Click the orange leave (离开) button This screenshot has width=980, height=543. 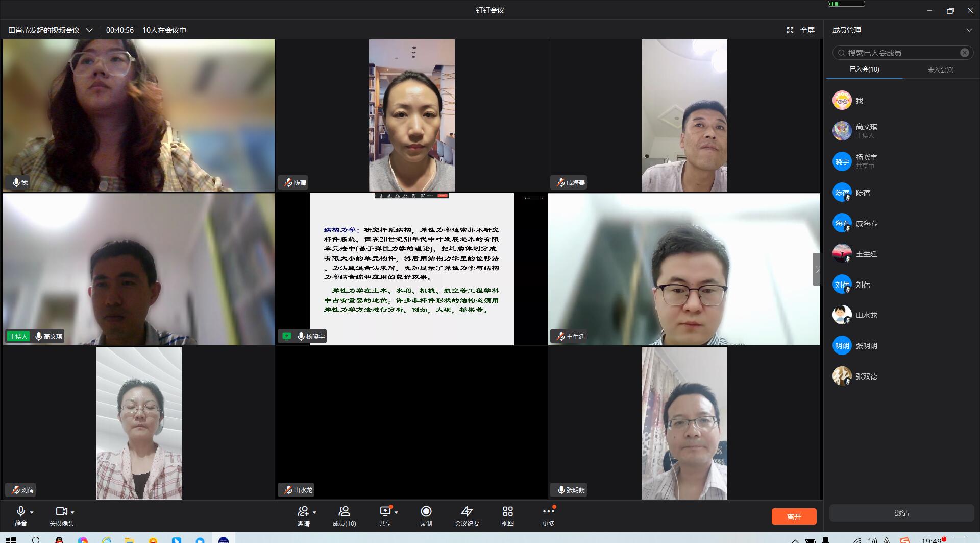pyautogui.click(x=794, y=516)
